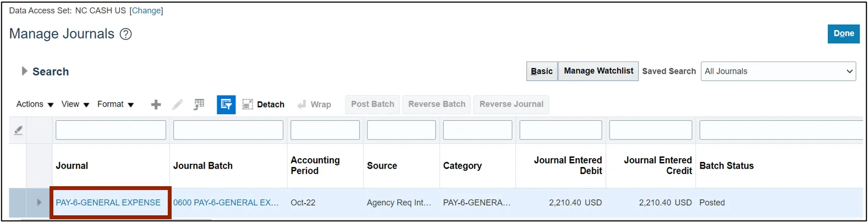Click the Done button
Screen dimensions: 868x223
pos(843,34)
